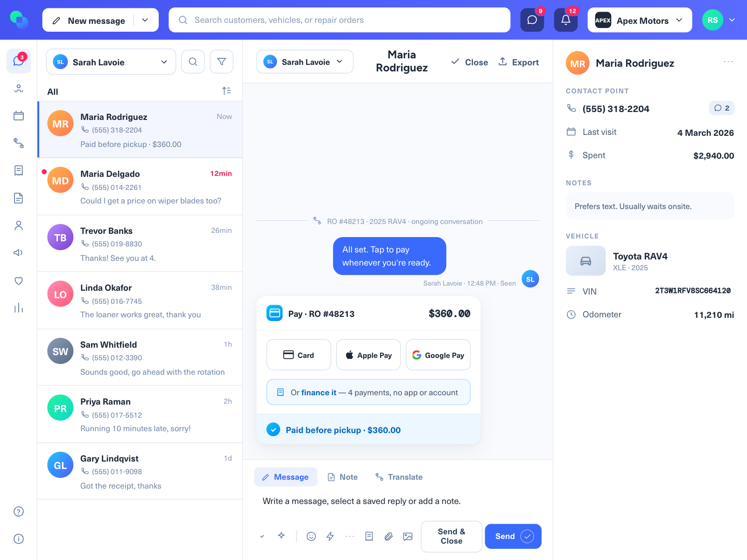This screenshot has height=560, width=747.
Task: Open the Apex Motors shop selector
Action: click(x=640, y=20)
